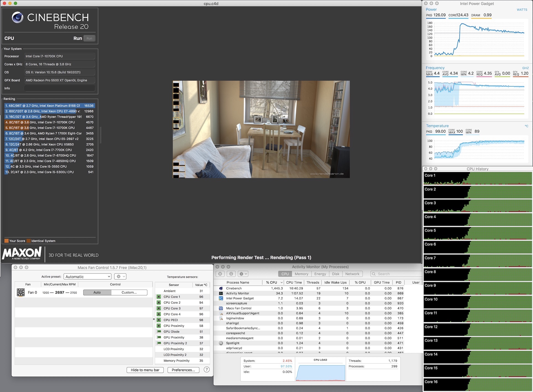This screenshot has height=392, width=533.
Task: Click the help question mark button
Action: [x=207, y=370]
